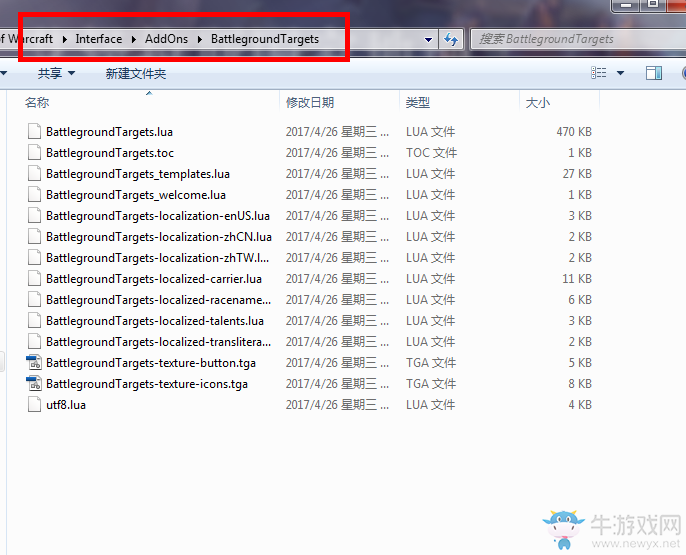Sort by 大小 column header
This screenshot has width=686, height=555.
point(538,103)
